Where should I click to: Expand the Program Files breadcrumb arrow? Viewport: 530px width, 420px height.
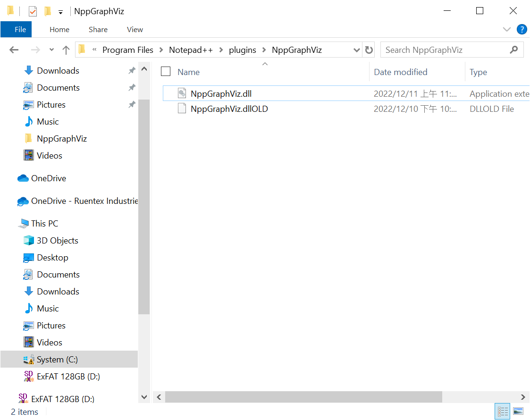click(x=161, y=50)
